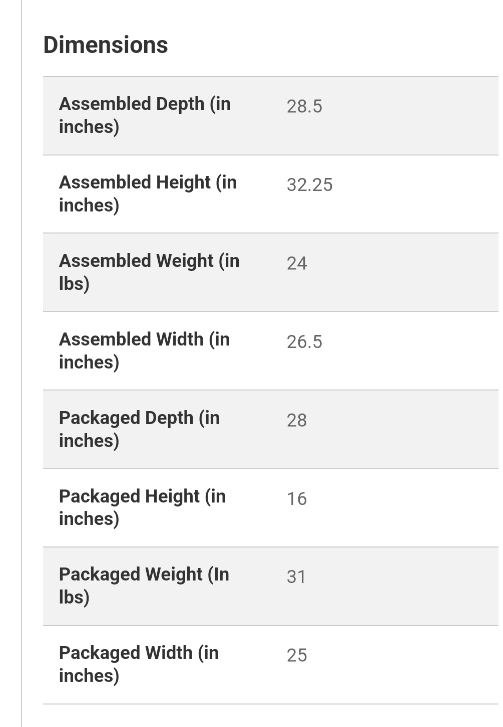Select the Packaged Weight (In lbs) label
Screen dimensions: 503x727
[144, 586]
